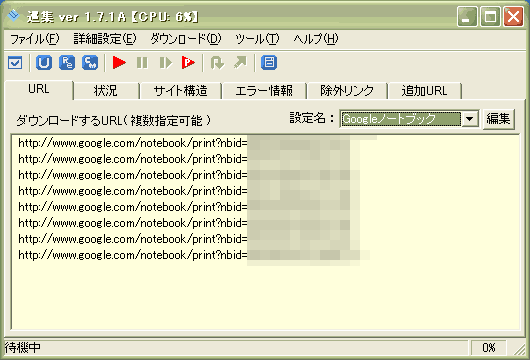Viewport: 530px width, 360px height.
Task: Click the red P play icon
Action: click(x=188, y=63)
